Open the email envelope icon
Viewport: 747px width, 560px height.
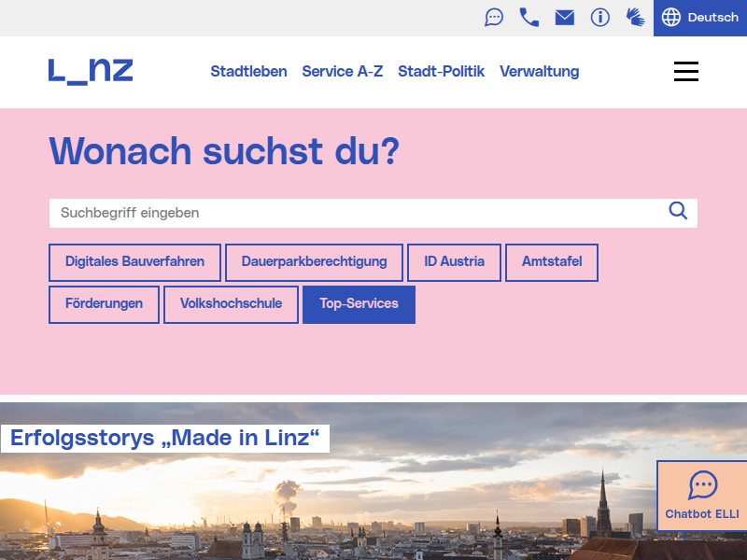565,18
